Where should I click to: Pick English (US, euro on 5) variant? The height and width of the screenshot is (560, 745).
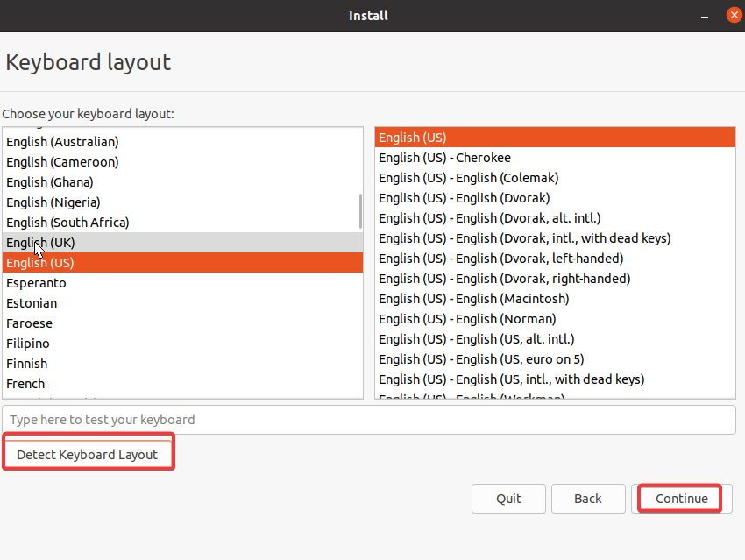(x=555, y=359)
